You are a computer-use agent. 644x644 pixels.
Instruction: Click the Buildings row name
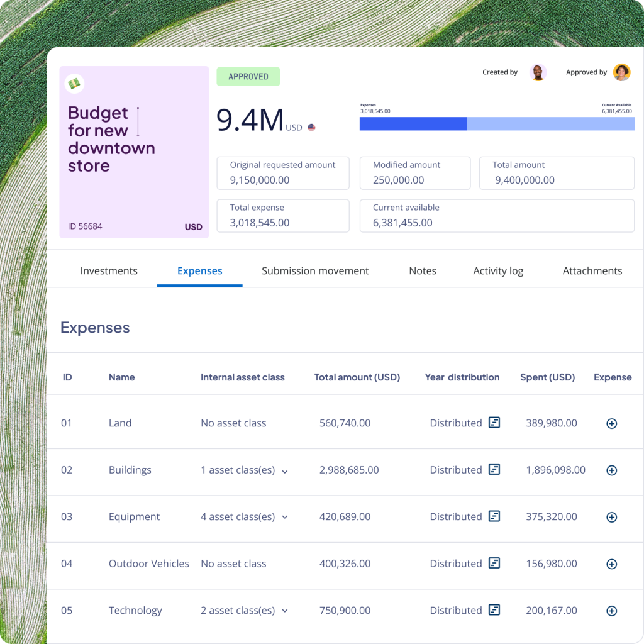(x=130, y=470)
